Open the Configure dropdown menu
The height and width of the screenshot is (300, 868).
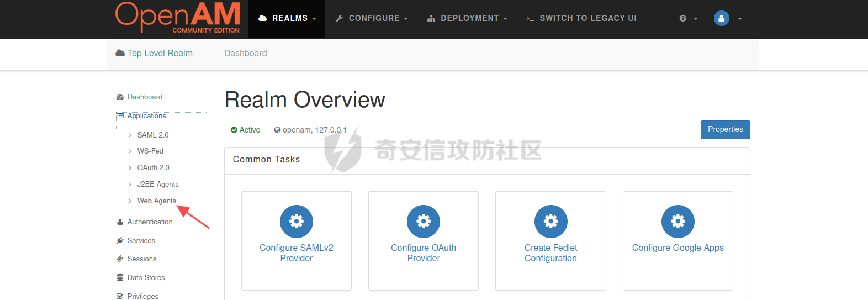372,18
